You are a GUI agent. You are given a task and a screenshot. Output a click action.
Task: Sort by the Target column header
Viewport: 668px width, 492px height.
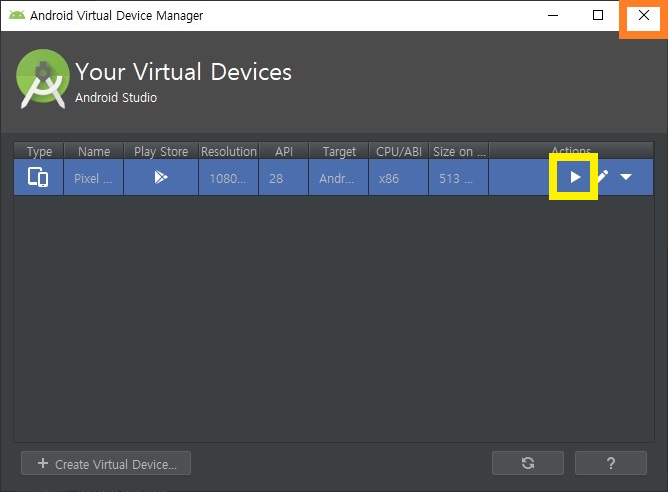(339, 151)
